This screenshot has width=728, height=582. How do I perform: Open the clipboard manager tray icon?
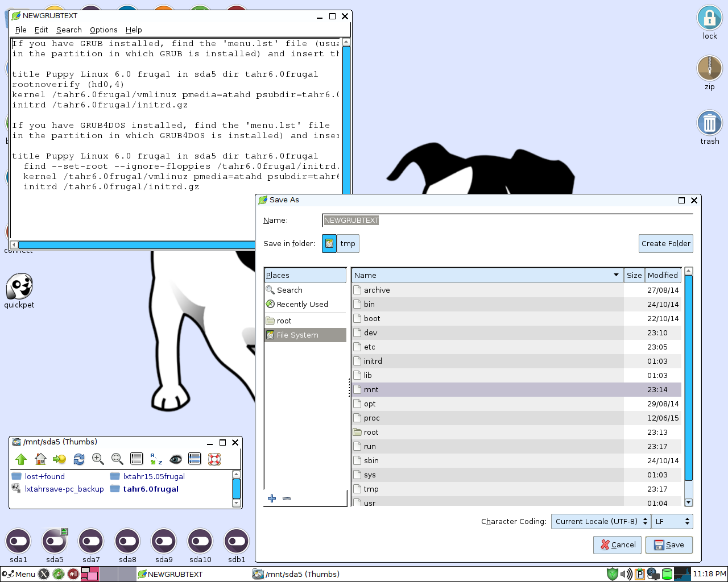point(641,573)
